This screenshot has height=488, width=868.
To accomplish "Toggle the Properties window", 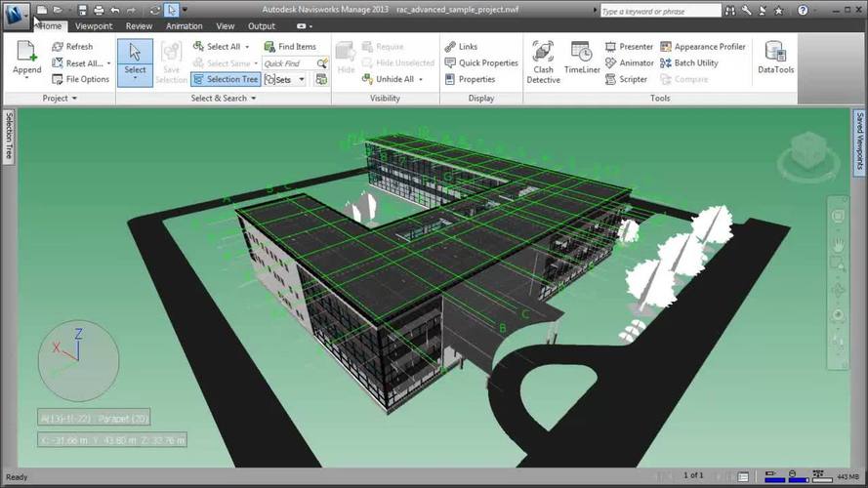I will coord(470,79).
